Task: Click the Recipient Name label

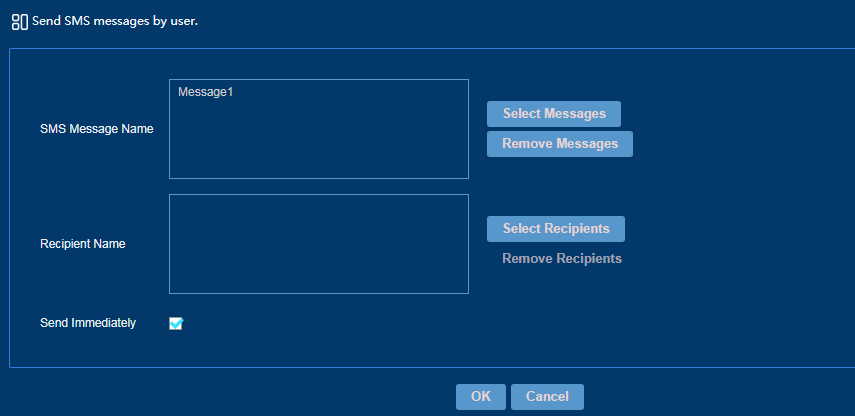Action: tap(83, 244)
